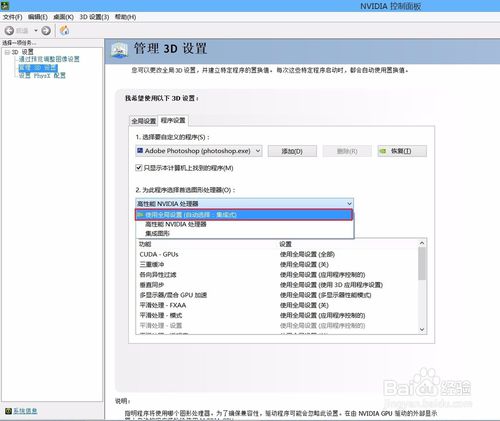Click the 多显示器性能模式 setting value
This screenshot has height=421, width=500.
tap(325, 295)
